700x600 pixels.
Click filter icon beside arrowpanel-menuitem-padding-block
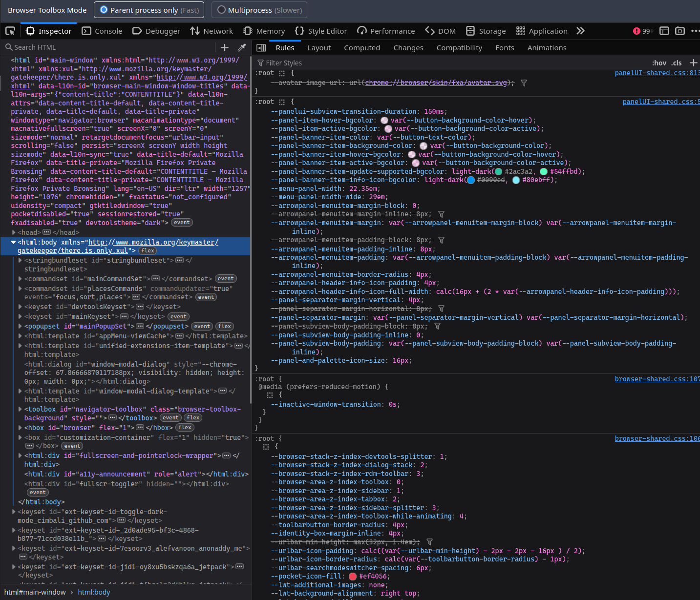click(441, 240)
